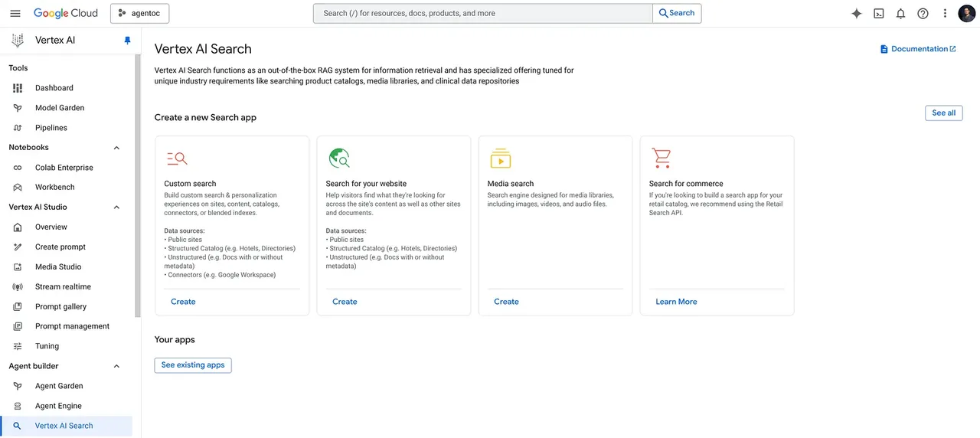Screen dimensions: 980x438
Task: Click the Create prompt icon
Action: pos(18,247)
